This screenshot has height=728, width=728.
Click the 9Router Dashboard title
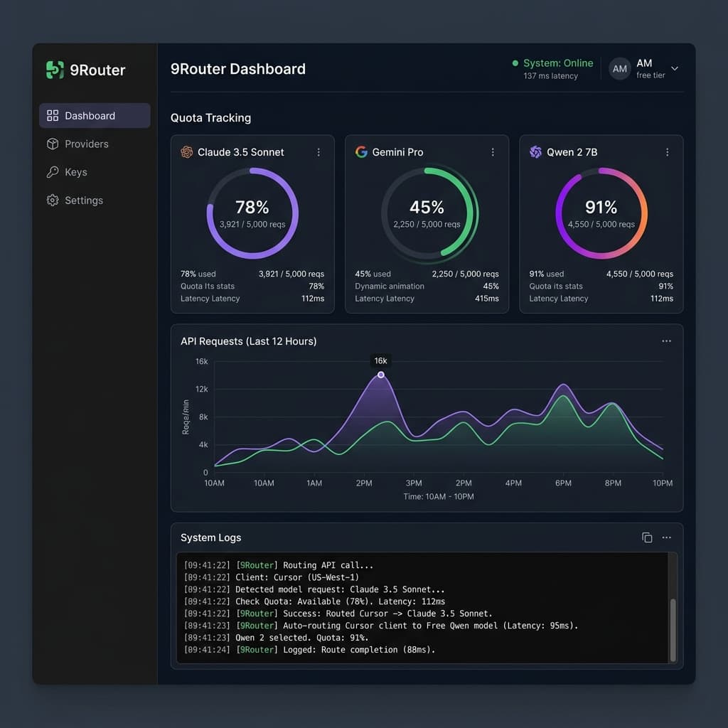[x=237, y=69]
